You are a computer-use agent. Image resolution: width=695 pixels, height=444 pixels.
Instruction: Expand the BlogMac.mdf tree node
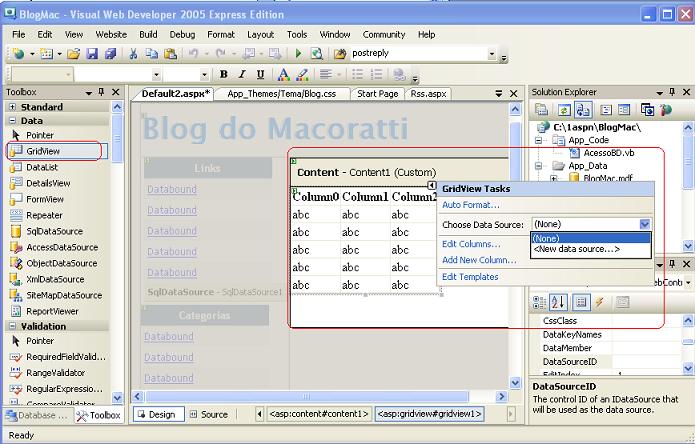(554, 179)
